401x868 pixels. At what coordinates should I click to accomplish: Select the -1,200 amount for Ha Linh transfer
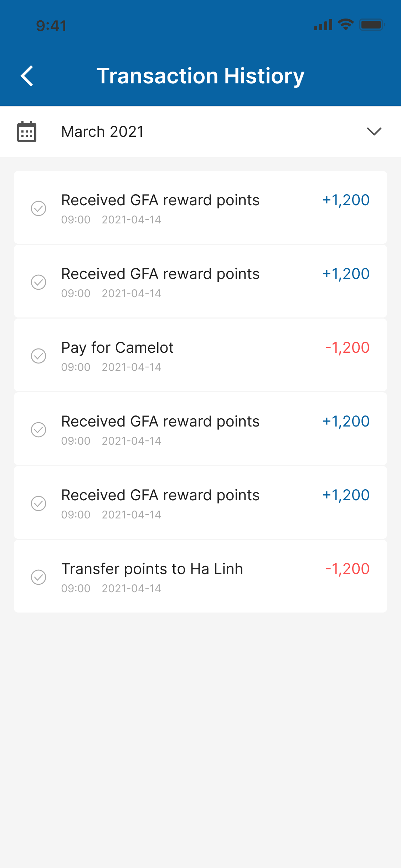(x=347, y=569)
